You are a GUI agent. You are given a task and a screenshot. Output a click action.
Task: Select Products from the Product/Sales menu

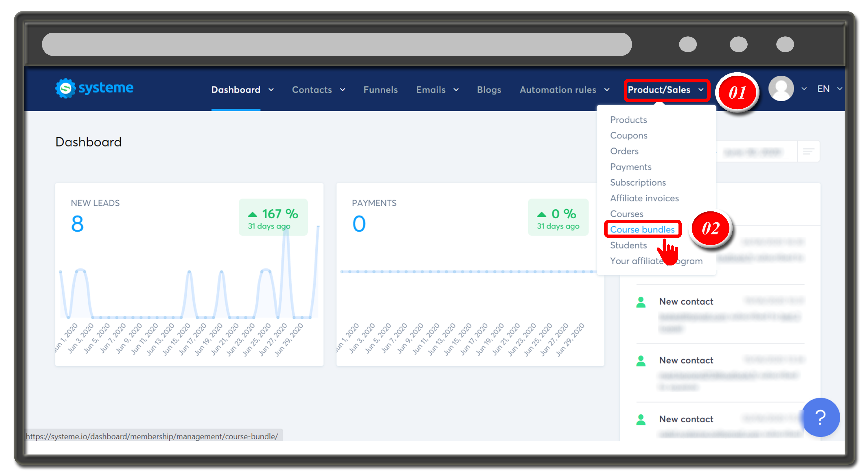[x=628, y=120]
